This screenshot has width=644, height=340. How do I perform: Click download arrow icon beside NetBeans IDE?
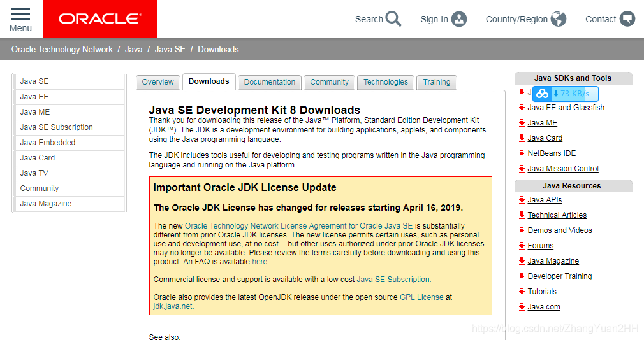[x=522, y=153]
